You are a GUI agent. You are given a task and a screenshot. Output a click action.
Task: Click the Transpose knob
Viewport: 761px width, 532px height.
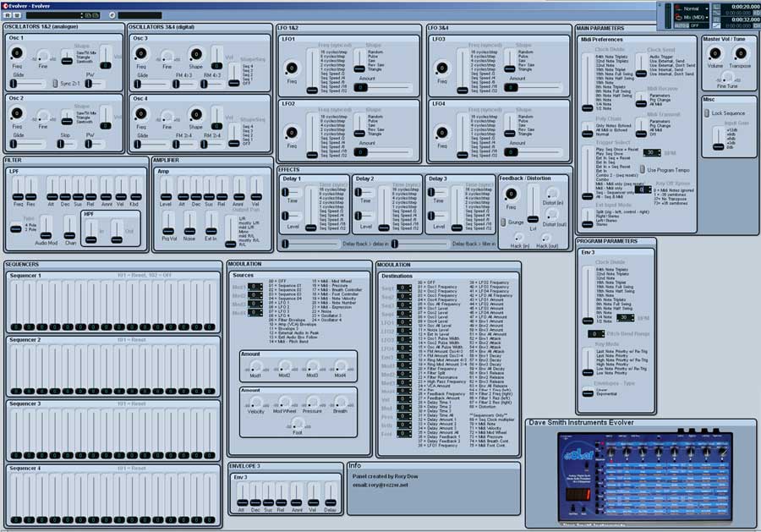[x=740, y=53]
